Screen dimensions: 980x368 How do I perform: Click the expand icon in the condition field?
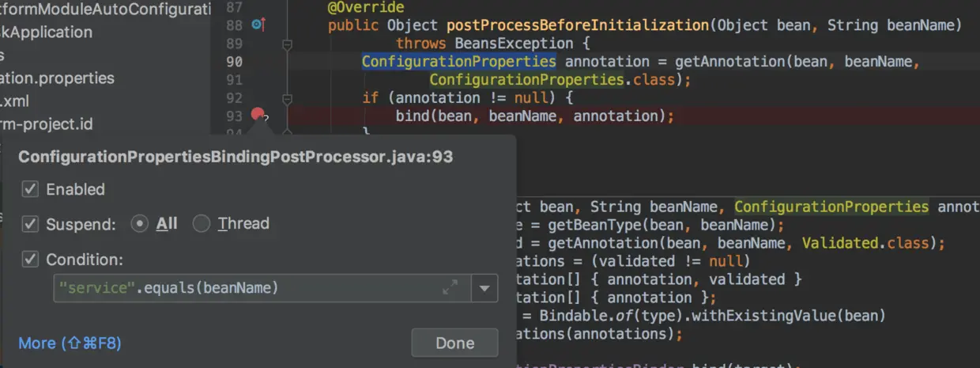450,288
